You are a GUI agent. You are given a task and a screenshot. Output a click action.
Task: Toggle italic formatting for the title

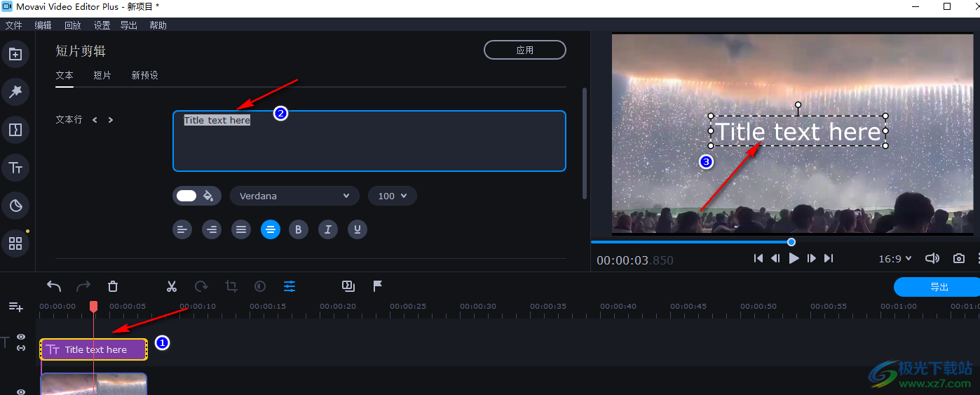coord(328,229)
